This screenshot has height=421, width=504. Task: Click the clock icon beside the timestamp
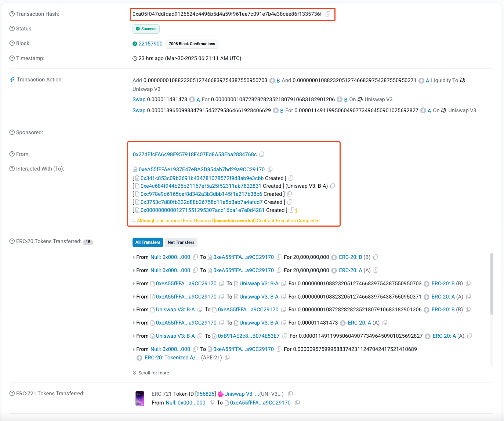click(x=134, y=58)
